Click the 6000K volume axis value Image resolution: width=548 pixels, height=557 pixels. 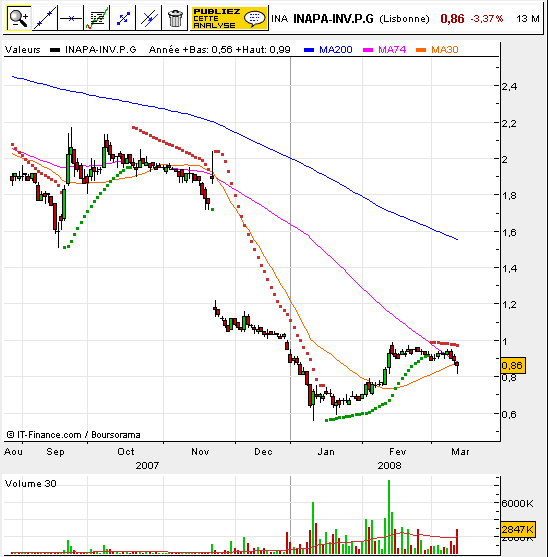[x=517, y=504]
